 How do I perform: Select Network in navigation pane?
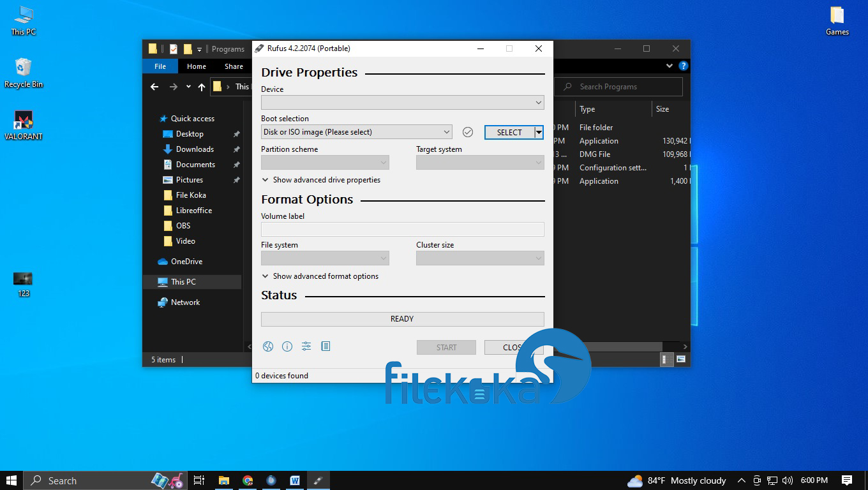tap(185, 302)
